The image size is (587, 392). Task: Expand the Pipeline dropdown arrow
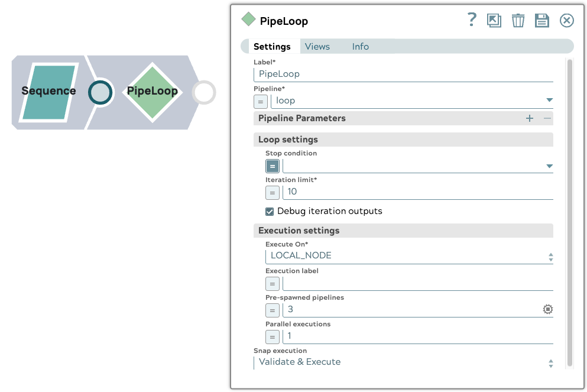(549, 101)
